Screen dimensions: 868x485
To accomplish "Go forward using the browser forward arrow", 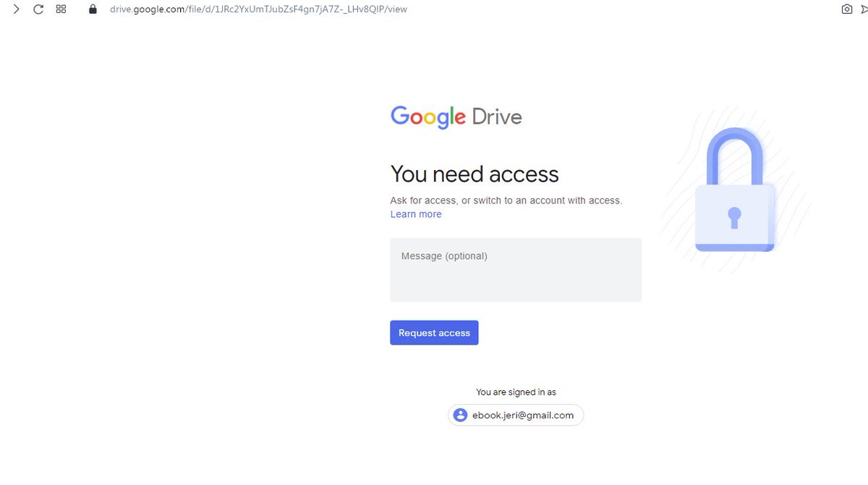I will point(17,9).
